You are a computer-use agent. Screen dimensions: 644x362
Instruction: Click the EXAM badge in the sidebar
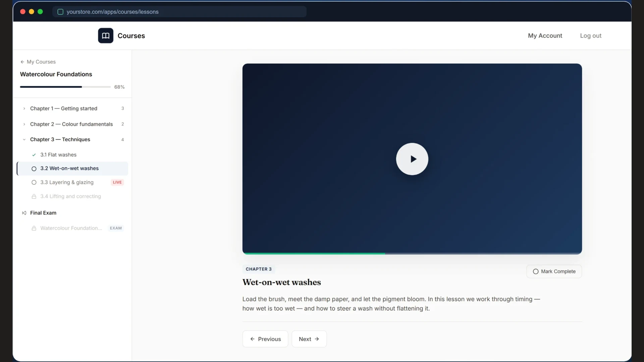(116, 228)
